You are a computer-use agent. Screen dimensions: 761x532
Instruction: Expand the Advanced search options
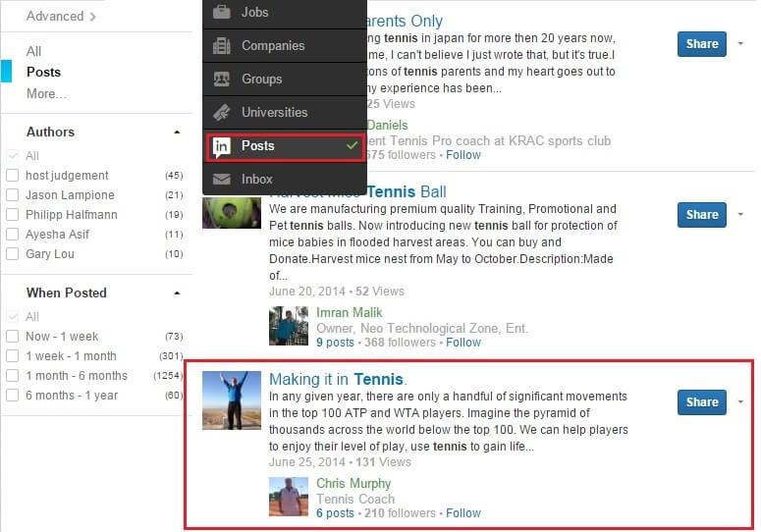61,16
